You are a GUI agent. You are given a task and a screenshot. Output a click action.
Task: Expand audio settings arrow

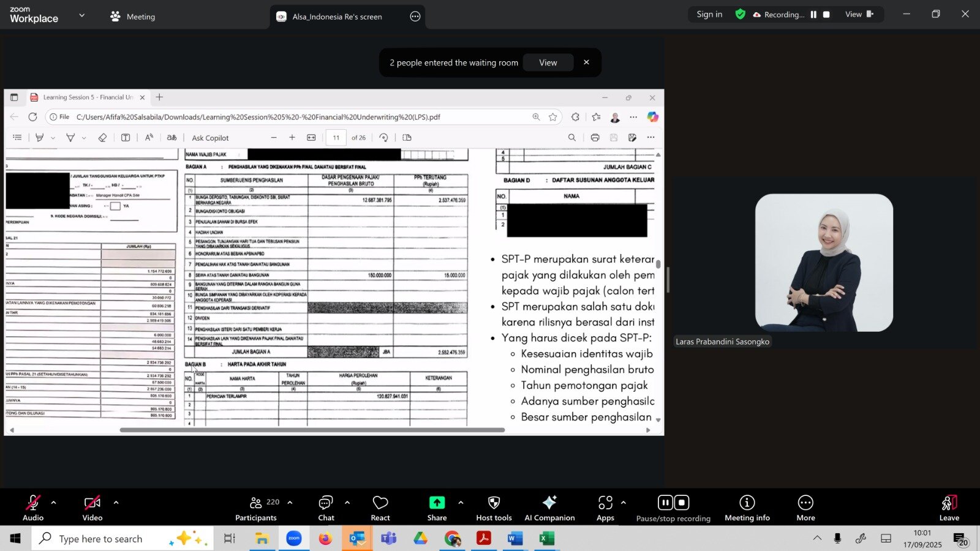pos(54,503)
